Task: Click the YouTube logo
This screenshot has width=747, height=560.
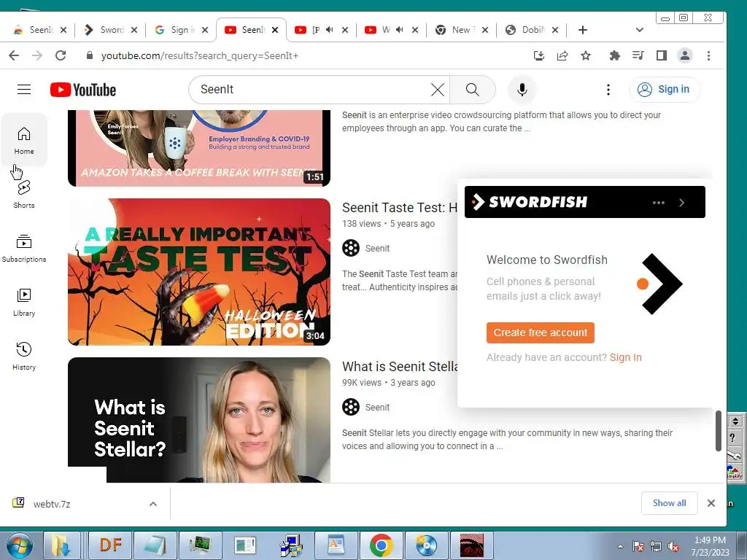Action: [x=83, y=90]
